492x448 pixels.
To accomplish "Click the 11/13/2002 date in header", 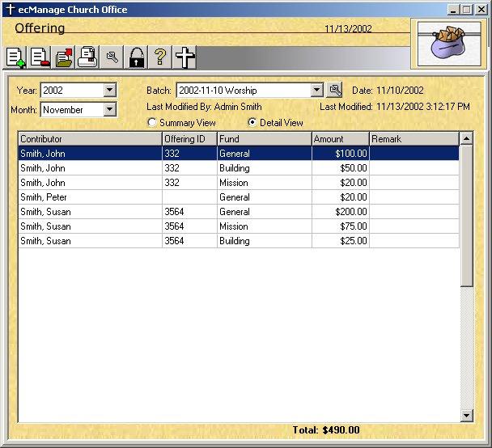I will click(348, 29).
